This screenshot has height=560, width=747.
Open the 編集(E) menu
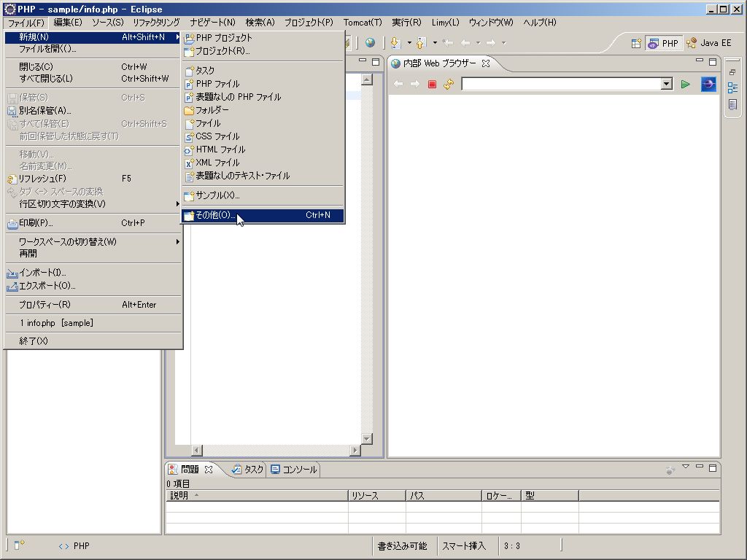[68, 23]
